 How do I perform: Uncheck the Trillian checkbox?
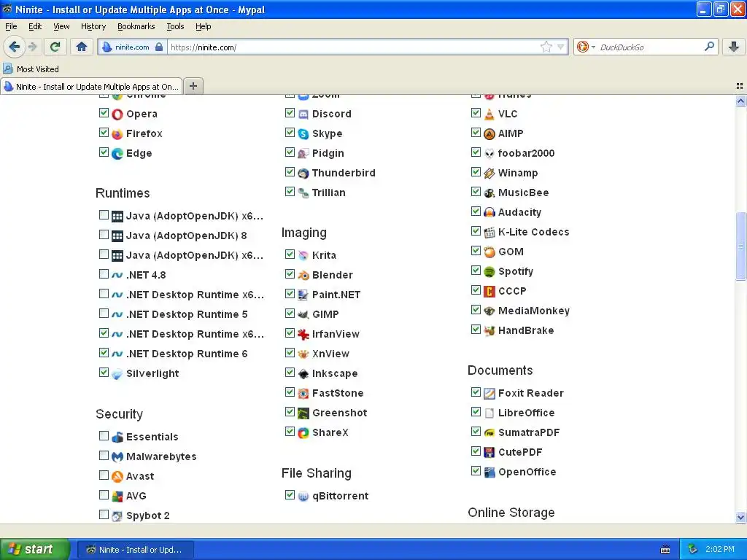click(290, 192)
